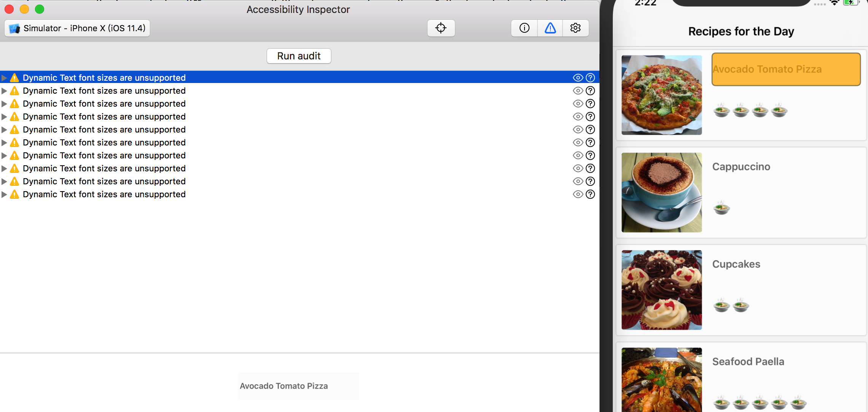The image size is (868, 412).
Task: Toggle eye preview on last warning row
Action: pos(578,194)
